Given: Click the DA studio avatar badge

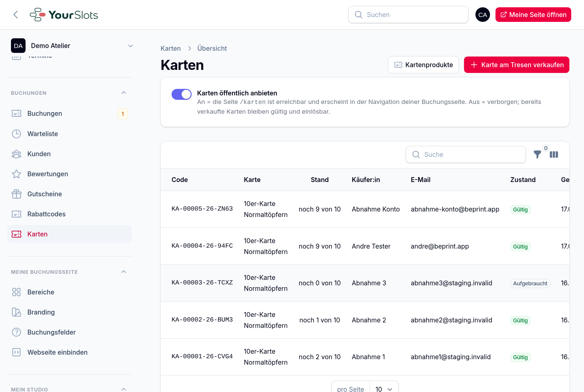Looking at the screenshot, I should 18,46.
